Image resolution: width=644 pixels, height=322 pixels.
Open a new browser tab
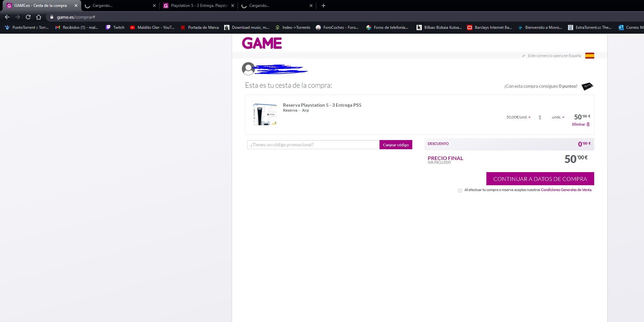[x=323, y=6]
